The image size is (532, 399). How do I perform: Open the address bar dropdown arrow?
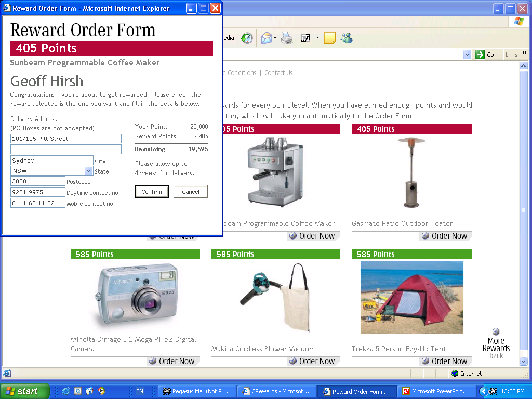point(467,54)
